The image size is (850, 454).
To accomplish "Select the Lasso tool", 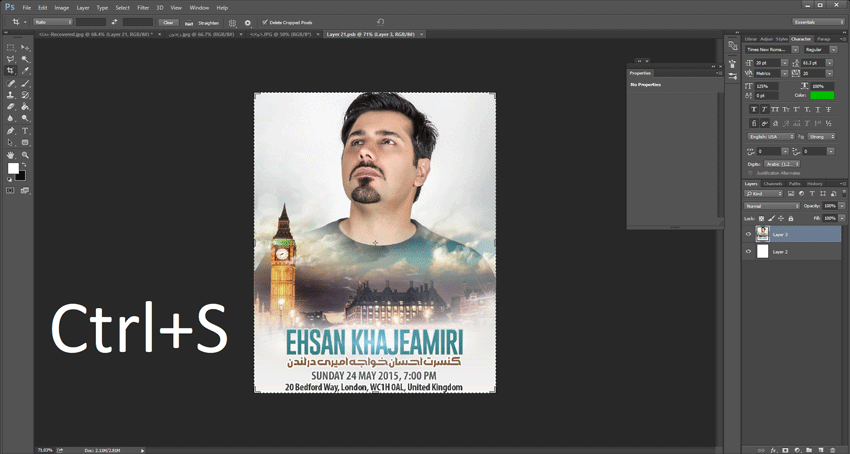I will (10, 59).
